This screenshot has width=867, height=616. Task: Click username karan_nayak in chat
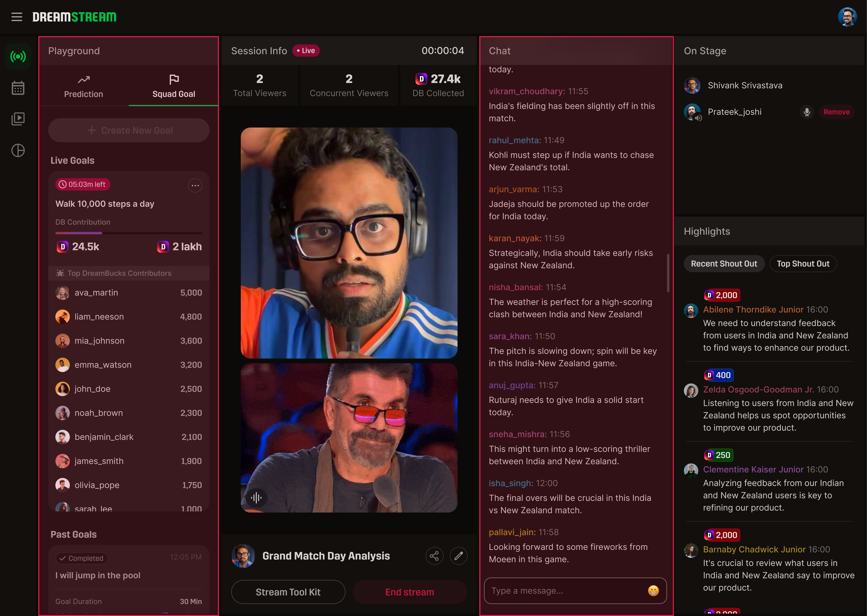coord(515,238)
